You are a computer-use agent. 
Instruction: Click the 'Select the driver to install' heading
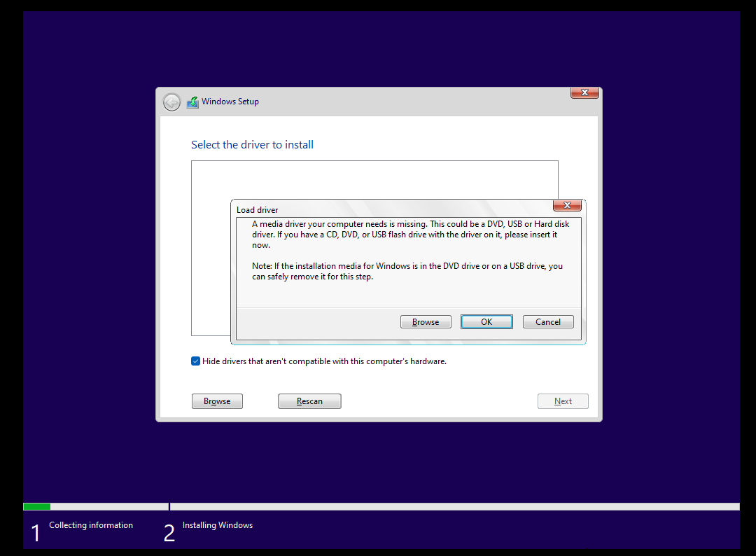(x=252, y=145)
